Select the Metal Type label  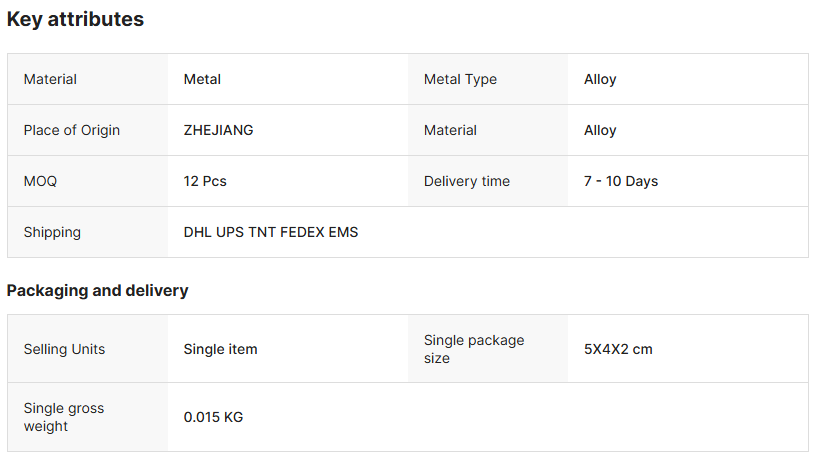point(460,79)
